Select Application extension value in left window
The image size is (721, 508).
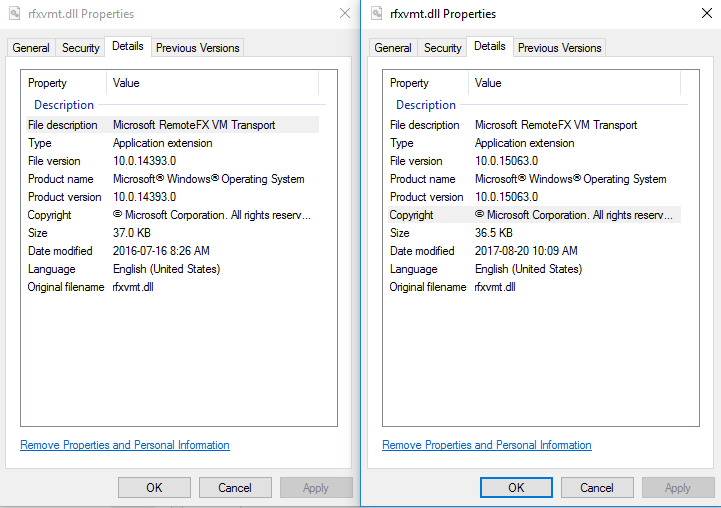pyautogui.click(x=163, y=143)
